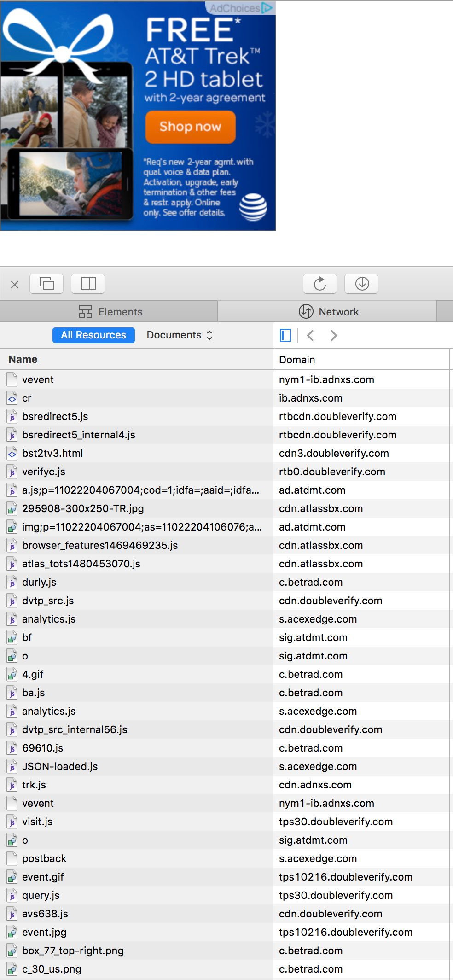The image size is (453, 980).
Task: Click cdn3.doubleverify.com domain cell
Action: (x=361, y=453)
